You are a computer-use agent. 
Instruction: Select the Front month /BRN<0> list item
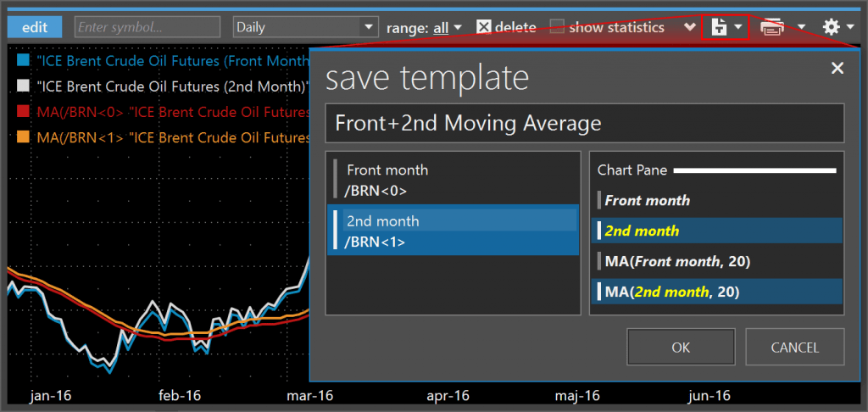point(453,180)
